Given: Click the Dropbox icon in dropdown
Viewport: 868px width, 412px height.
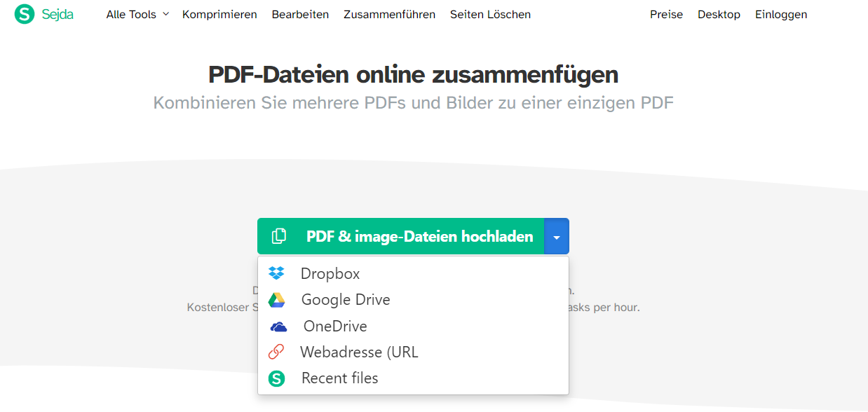Looking at the screenshot, I should 277,273.
